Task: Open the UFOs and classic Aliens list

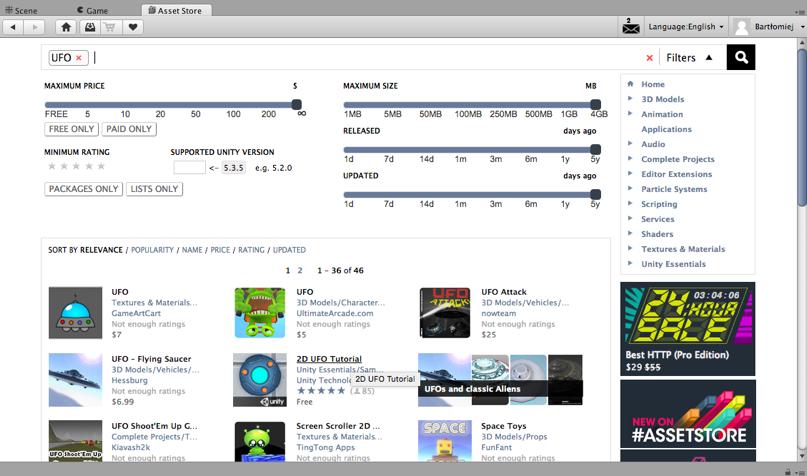Action: click(500, 380)
